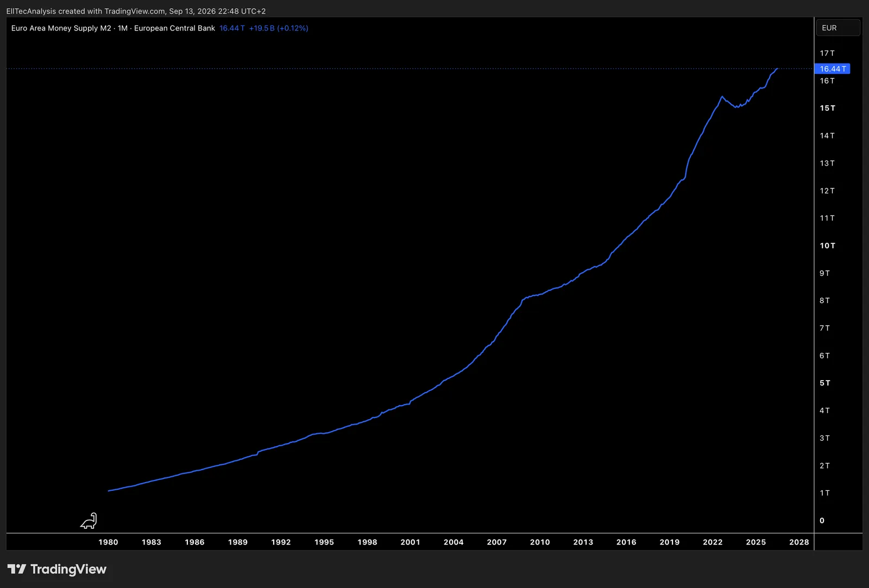Click the Euro Area Money Supply M2 title

(61, 28)
